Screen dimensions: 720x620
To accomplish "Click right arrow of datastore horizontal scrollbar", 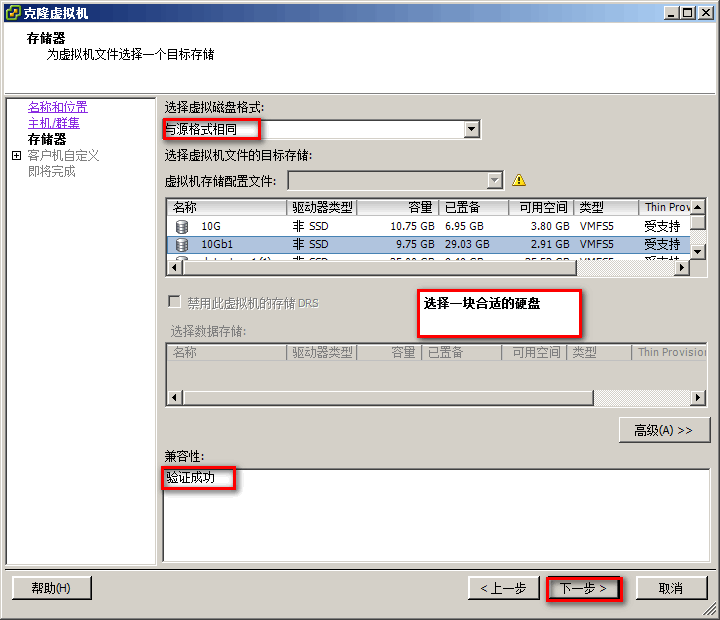I will click(682, 267).
